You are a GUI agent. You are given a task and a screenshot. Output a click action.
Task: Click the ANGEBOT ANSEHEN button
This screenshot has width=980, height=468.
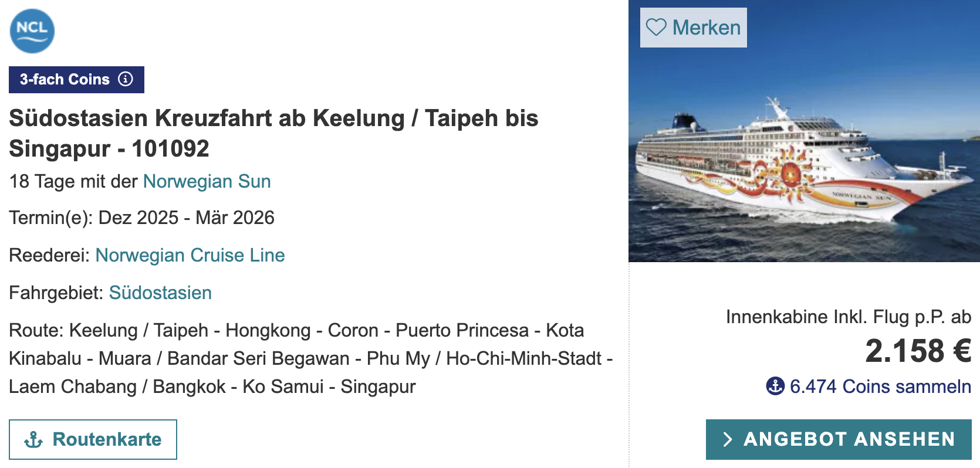point(838,439)
